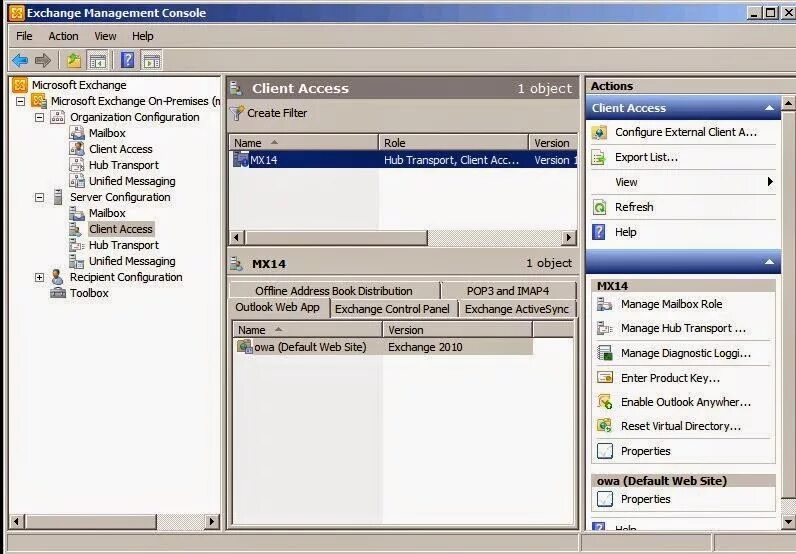Click the Enable Outlook Anywhere icon
The width and height of the screenshot is (796, 554).
(605, 402)
